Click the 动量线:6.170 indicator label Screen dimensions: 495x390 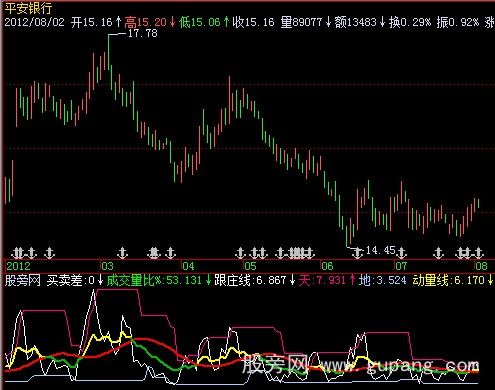pyautogui.click(x=449, y=280)
